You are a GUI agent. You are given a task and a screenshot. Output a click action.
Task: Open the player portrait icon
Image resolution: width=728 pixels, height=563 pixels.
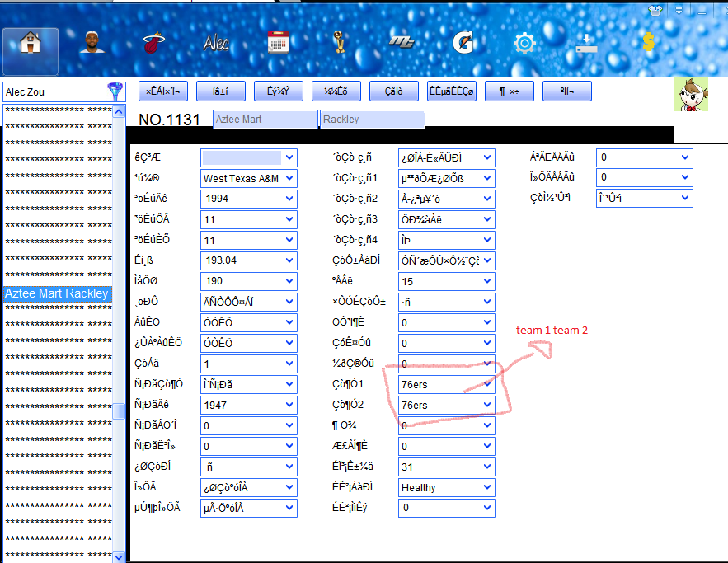click(92, 43)
